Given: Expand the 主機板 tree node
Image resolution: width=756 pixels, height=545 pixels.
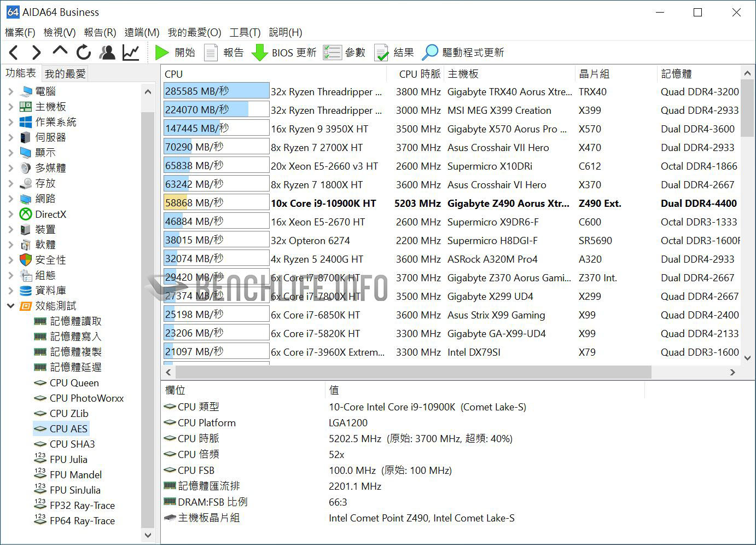Looking at the screenshot, I should click(x=11, y=107).
